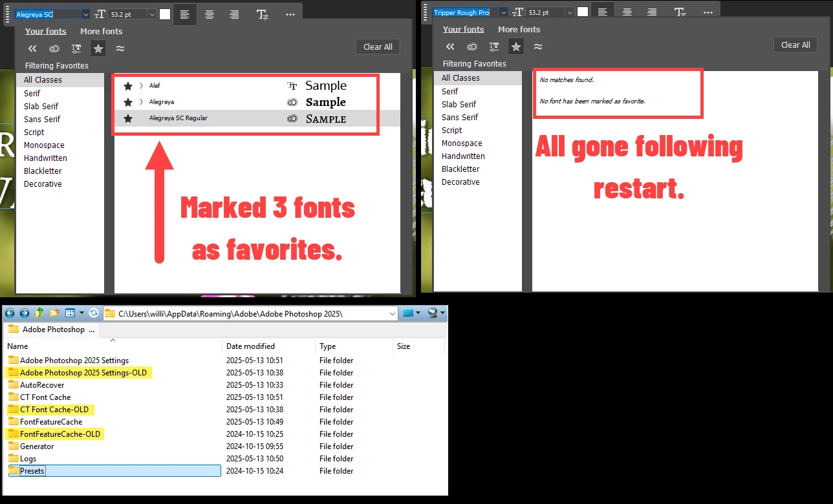Center-align text in the Alegreya SC toolbar
833x504 pixels.
(x=210, y=14)
